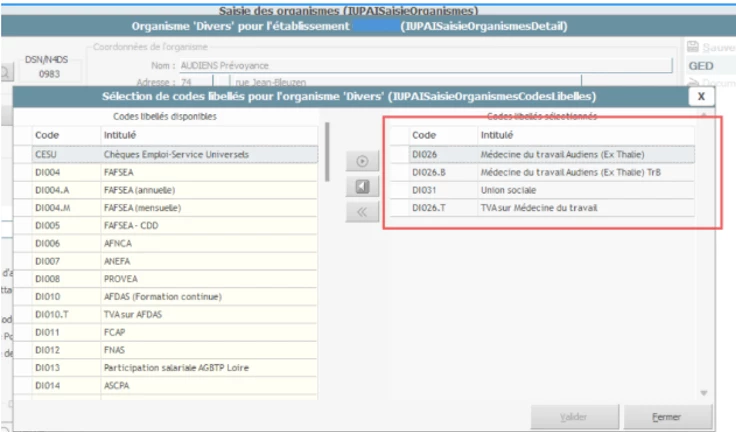Select Chèques Emploi-Service Universels label
This screenshot has height=432, width=736.
(x=176, y=154)
